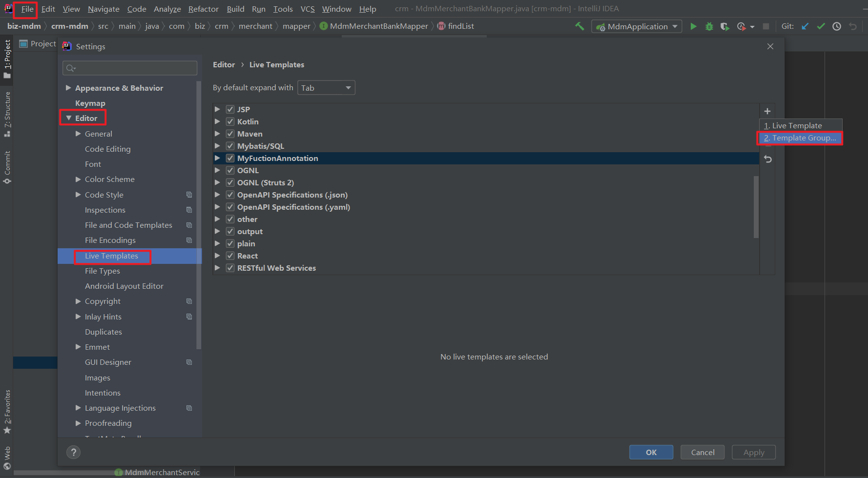868x478 pixels.
Task: Click the Apply button
Action: (754, 452)
